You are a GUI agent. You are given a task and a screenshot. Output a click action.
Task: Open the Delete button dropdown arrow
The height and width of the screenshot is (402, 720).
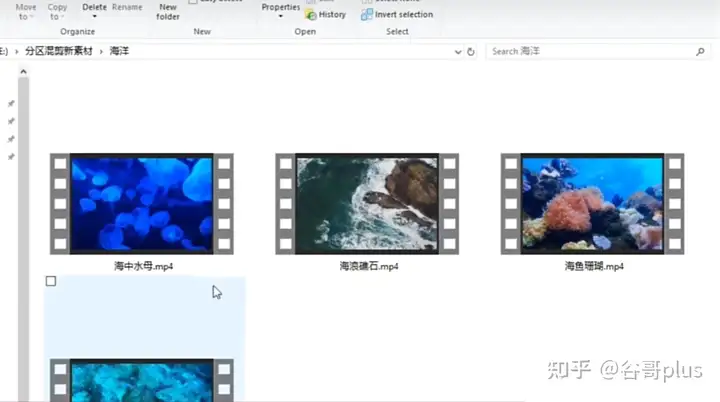click(95, 17)
